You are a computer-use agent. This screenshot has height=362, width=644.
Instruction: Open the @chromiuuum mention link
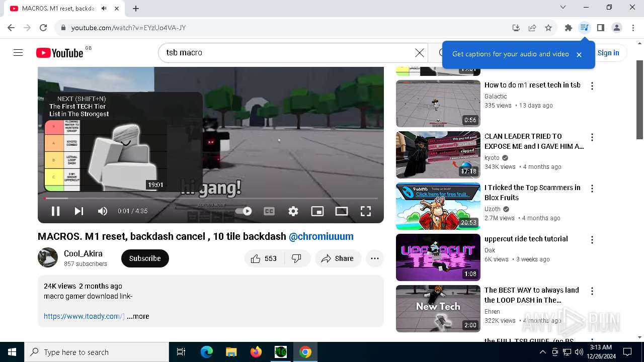coord(321,236)
